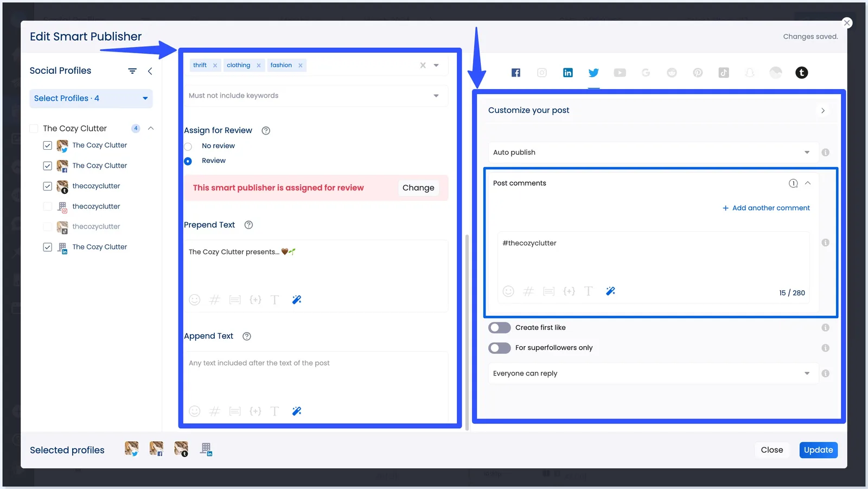Select the No review radio option

tap(188, 147)
